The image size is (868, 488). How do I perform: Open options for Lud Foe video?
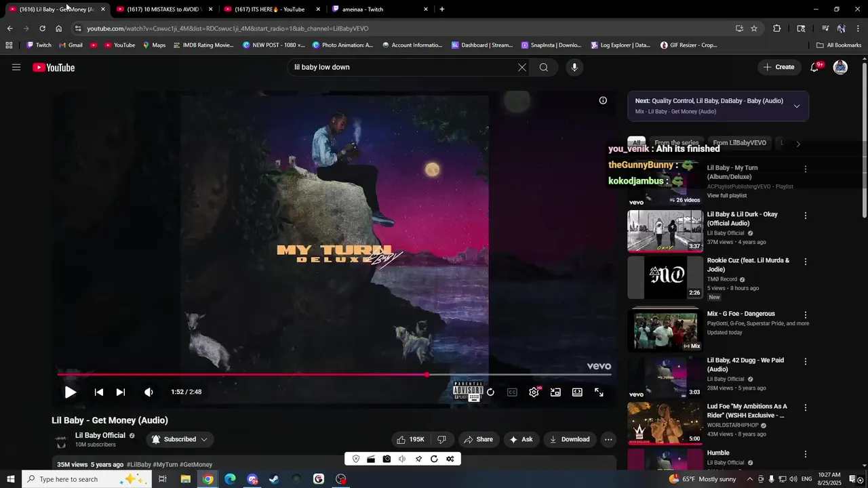(x=806, y=408)
